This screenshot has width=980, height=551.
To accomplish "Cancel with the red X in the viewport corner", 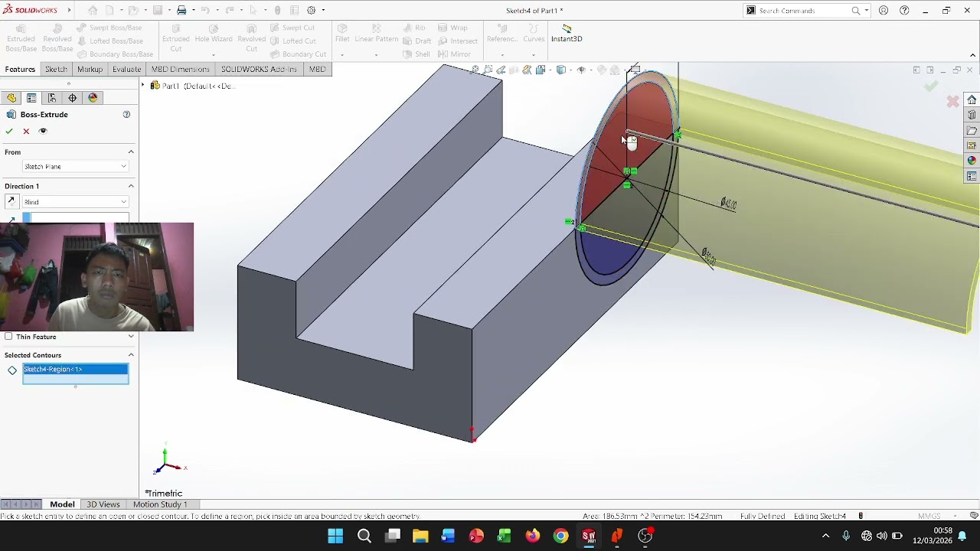I will point(952,101).
